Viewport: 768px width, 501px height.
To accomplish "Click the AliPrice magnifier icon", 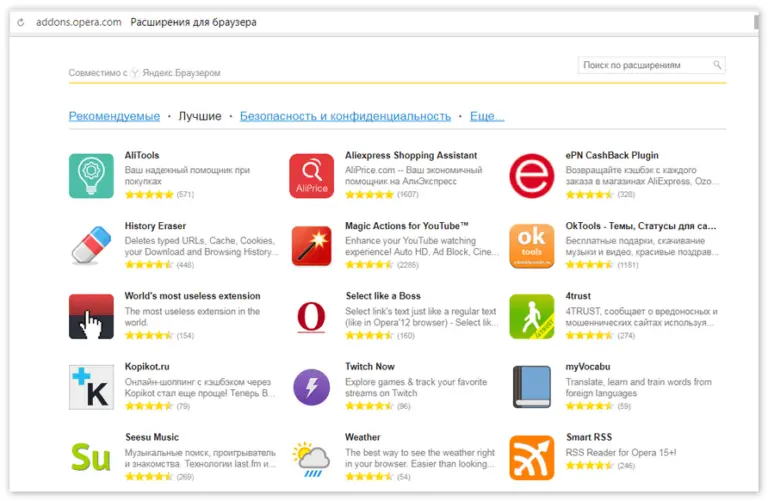I will coord(312,176).
